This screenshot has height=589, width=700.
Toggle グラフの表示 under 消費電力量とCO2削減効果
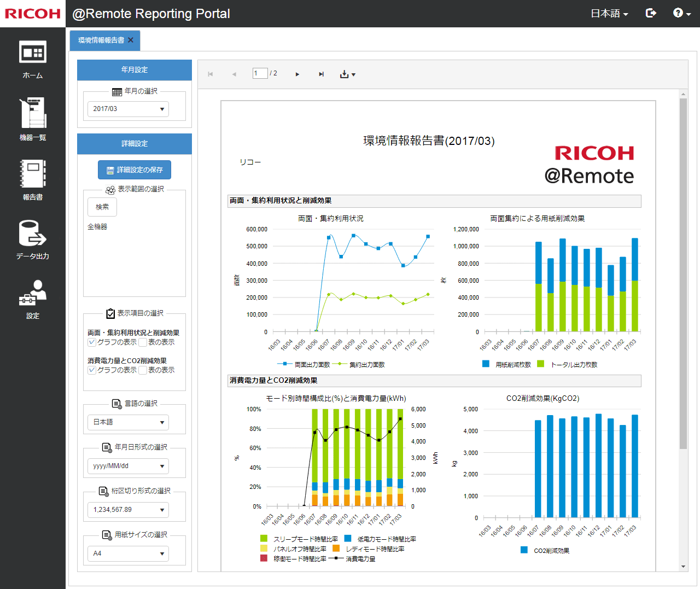[92, 370]
